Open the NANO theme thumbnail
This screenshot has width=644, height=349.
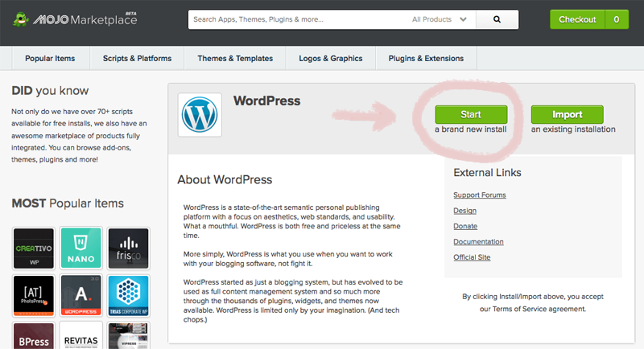coord(81,248)
